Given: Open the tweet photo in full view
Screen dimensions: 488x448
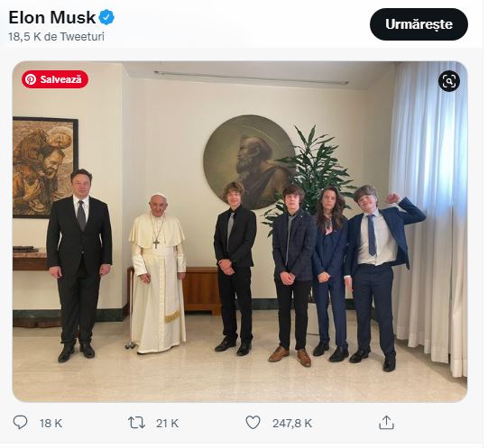Looking at the screenshot, I should coord(240,232).
